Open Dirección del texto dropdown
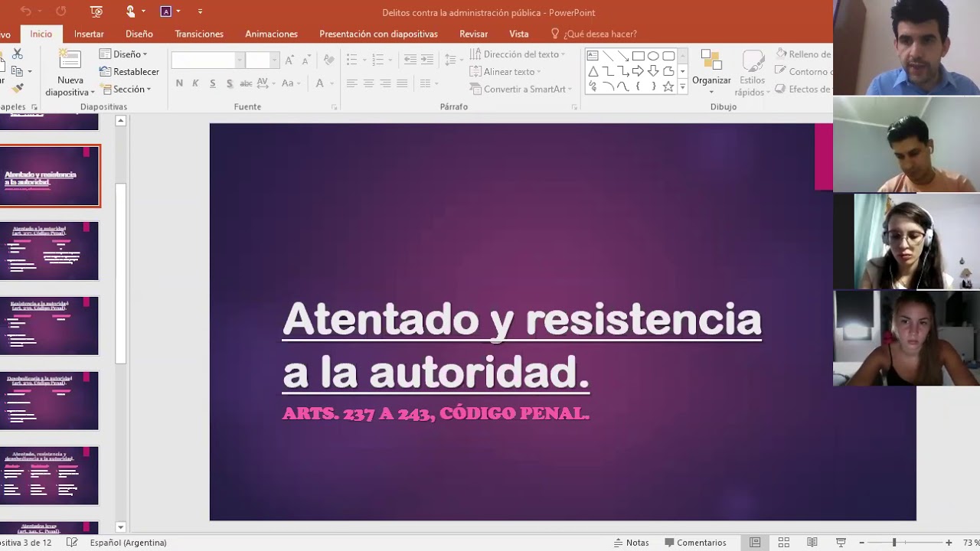 (x=518, y=54)
